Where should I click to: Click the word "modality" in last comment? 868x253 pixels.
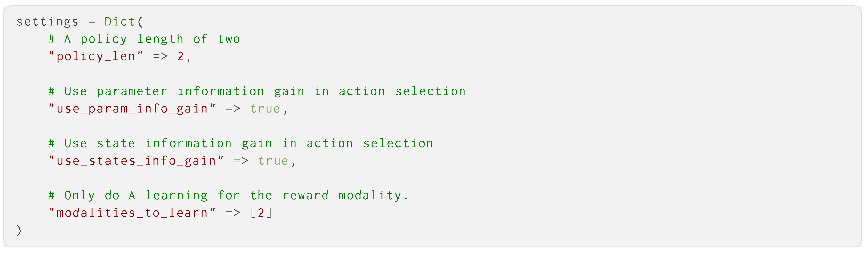coord(370,196)
